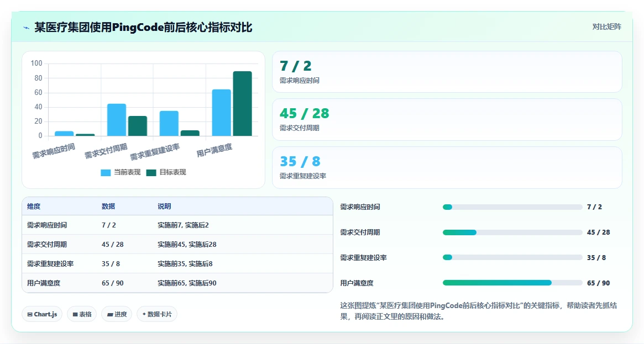This screenshot has width=644, height=344.
Task: Click the Chart.js tag chip
Action: (42, 314)
